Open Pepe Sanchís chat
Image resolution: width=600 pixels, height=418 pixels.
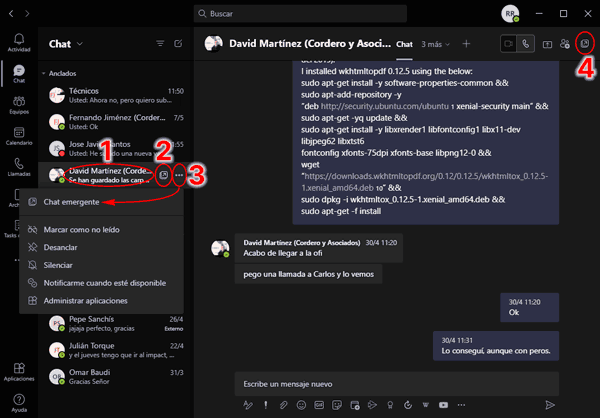click(116, 323)
